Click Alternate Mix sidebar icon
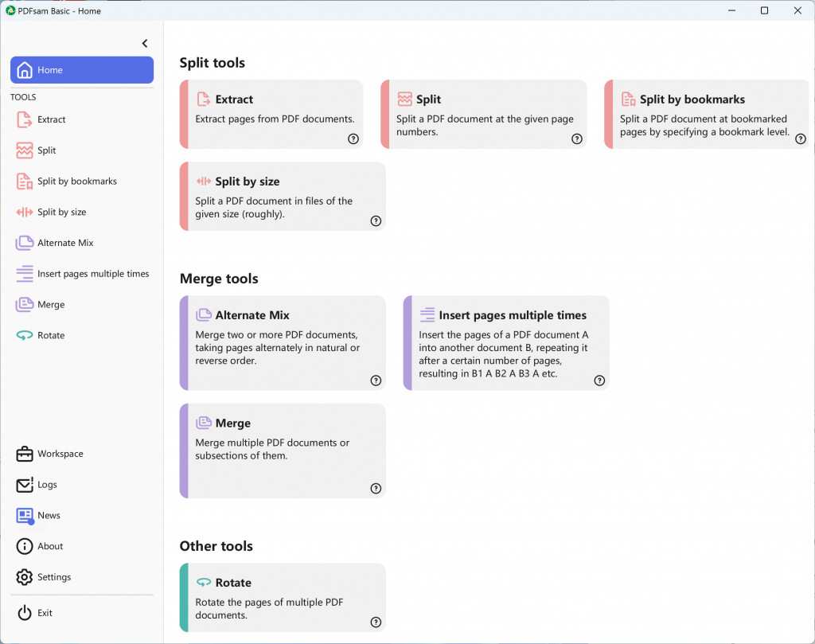Viewport: 815px width, 644px height. pyautogui.click(x=25, y=243)
